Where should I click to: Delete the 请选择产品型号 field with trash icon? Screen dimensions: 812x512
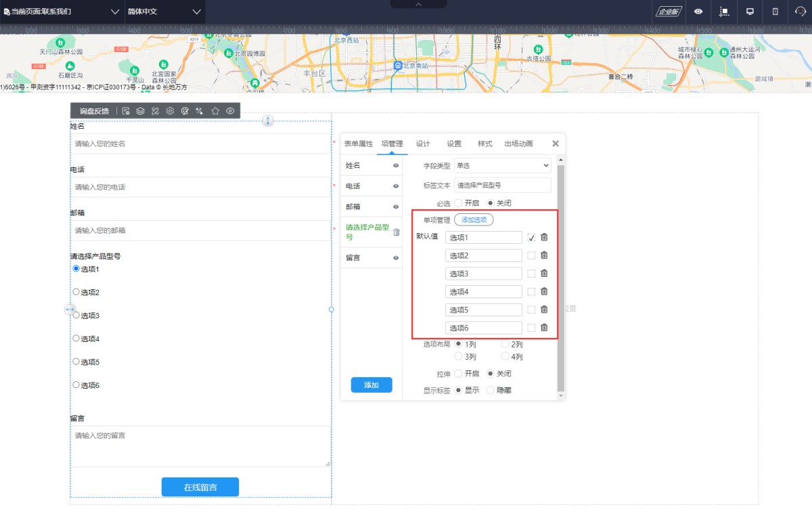click(397, 232)
